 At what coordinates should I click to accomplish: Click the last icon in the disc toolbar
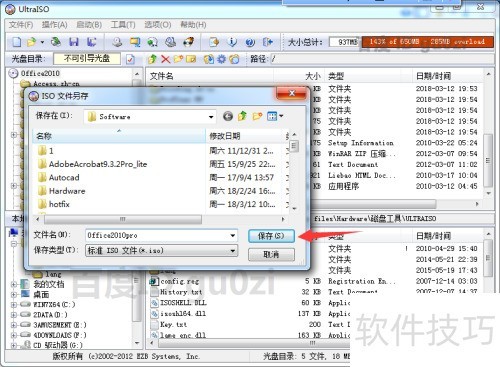[234, 59]
